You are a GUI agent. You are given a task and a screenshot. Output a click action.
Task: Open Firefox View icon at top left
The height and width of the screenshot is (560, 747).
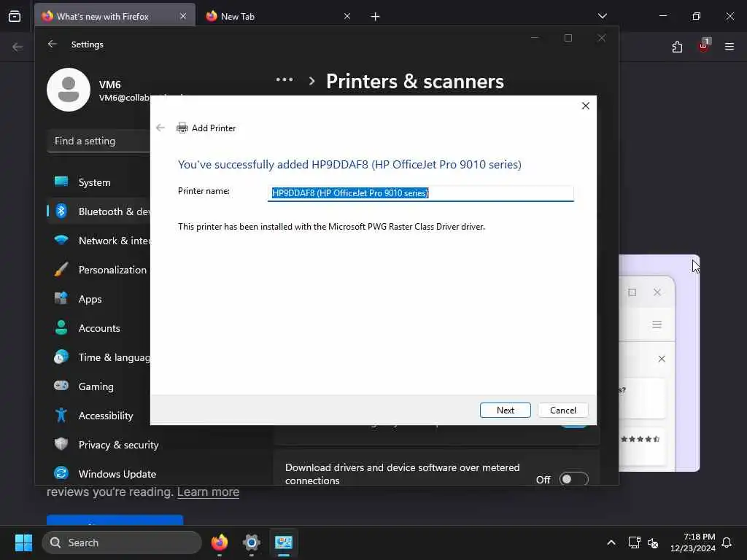[15, 16]
